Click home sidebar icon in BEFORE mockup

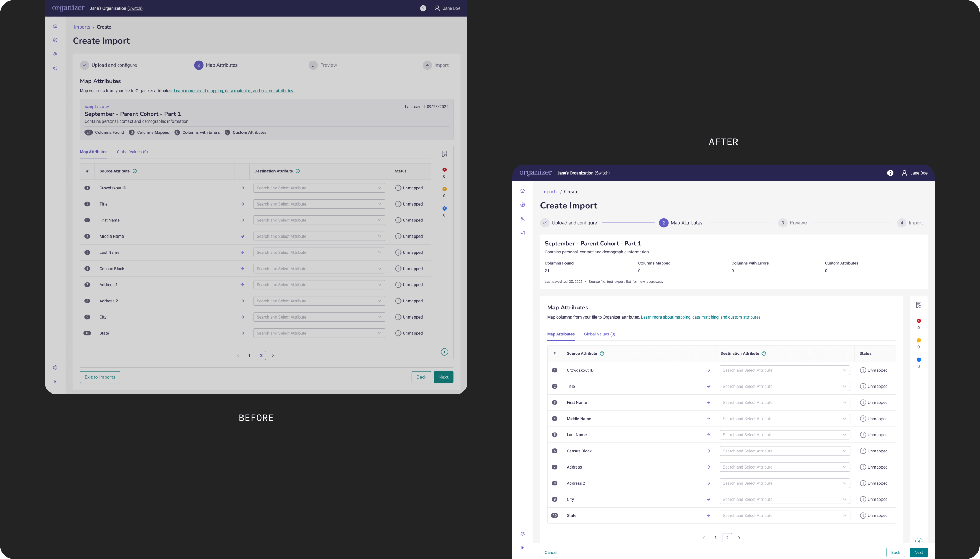pos(55,26)
